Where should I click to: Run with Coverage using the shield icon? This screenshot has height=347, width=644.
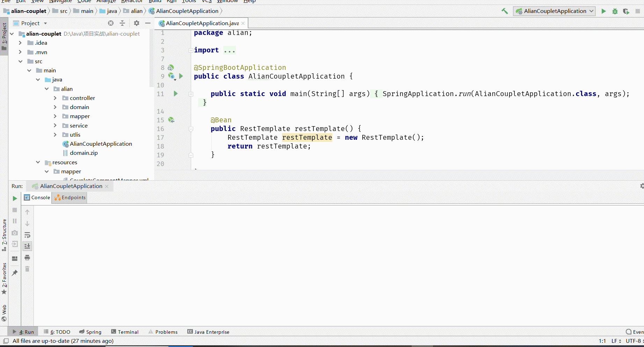tap(626, 11)
